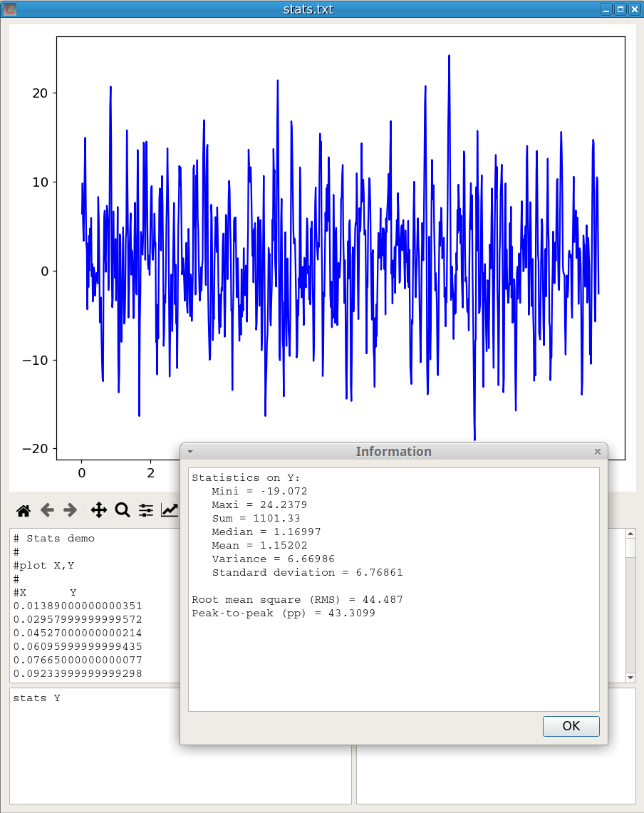This screenshot has width=644, height=813.
Task: Click OK in the Information dialog
Action: pyautogui.click(x=571, y=726)
